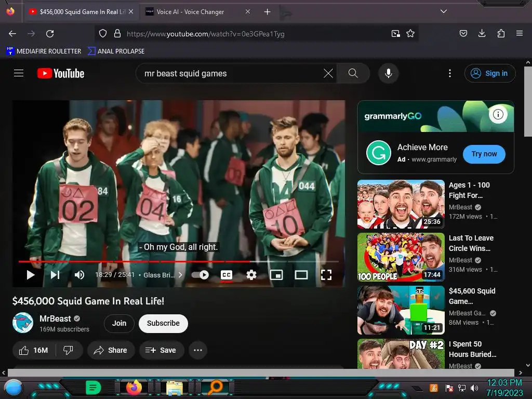This screenshot has height=399, width=532.
Task: Open 'Ages 1 - 100 Fight For...' thumbnail
Action: click(x=401, y=204)
